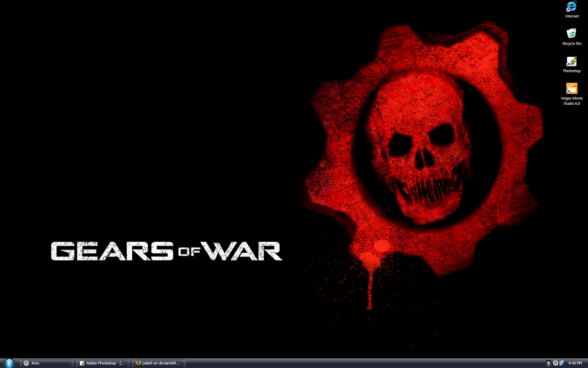Launch the Photoshop desktop shortcut
Viewport: 588px width, 368px height.
572,64
